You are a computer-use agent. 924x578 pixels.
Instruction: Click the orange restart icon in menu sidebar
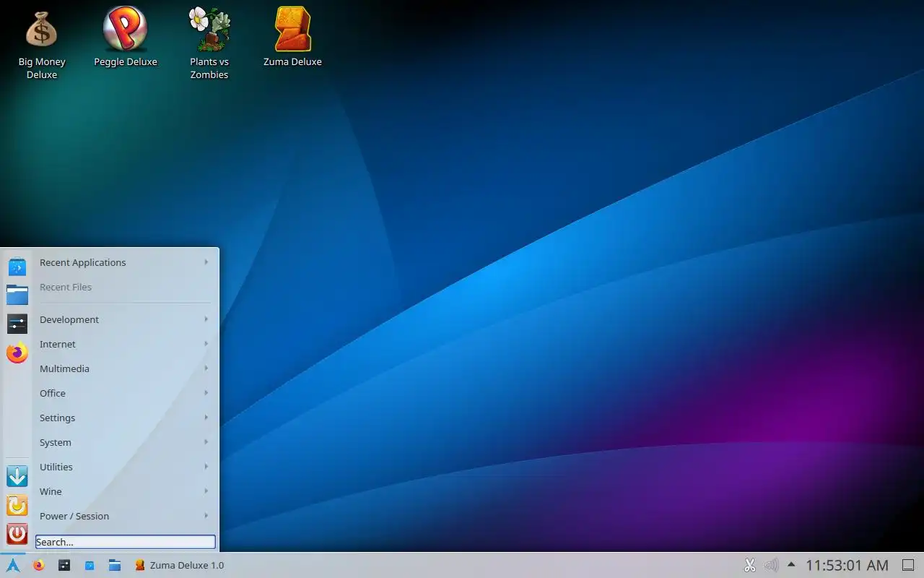[x=17, y=505]
